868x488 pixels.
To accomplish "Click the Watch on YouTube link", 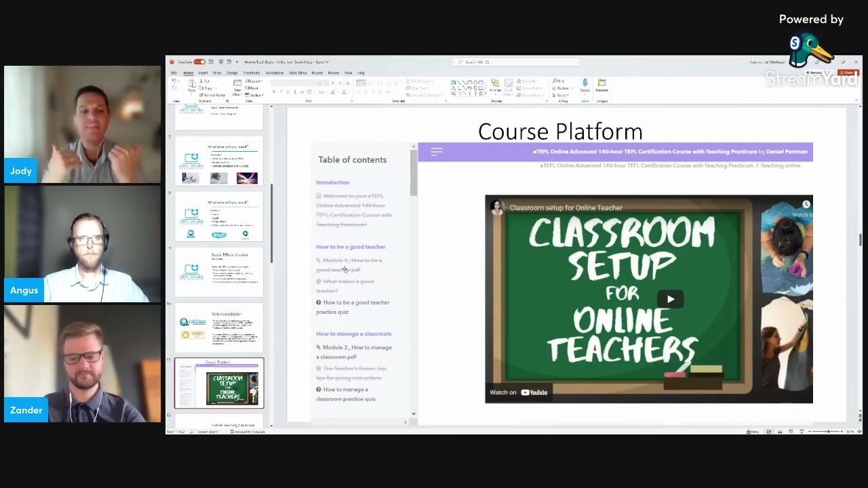I will click(x=519, y=392).
